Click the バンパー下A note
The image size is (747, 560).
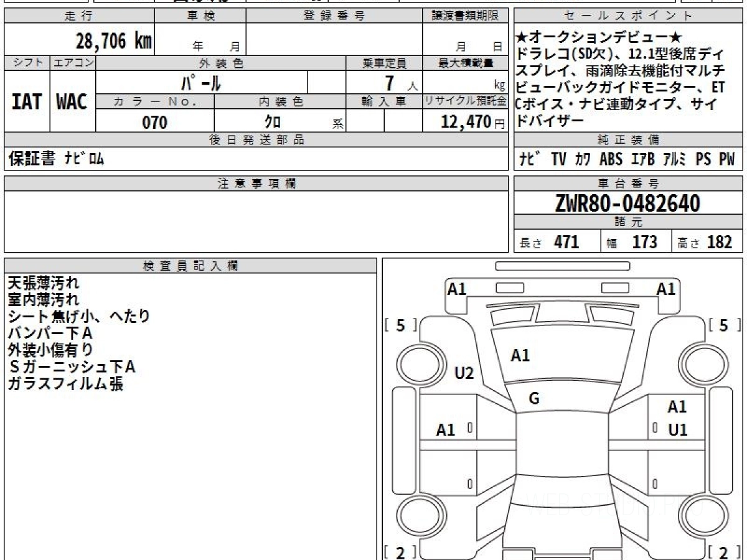(50, 334)
